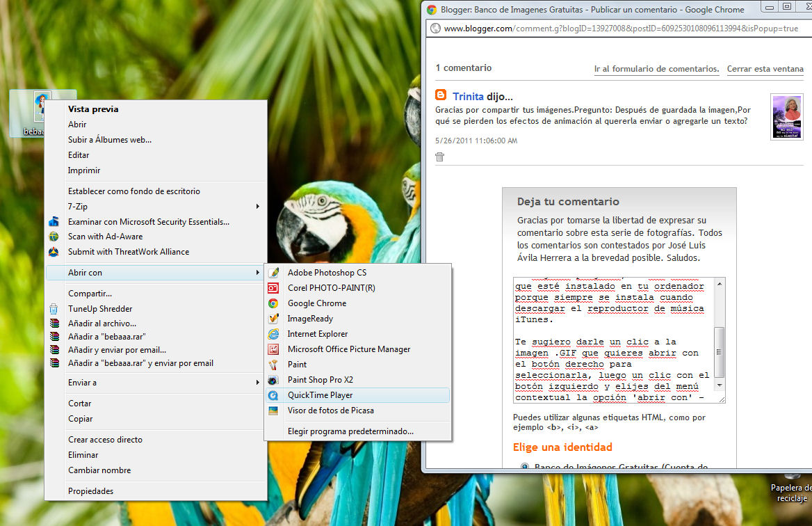Click the comment timestamp 5/26/2011 11:06:00 AM
Screen dimensions: 812x526
(x=476, y=141)
